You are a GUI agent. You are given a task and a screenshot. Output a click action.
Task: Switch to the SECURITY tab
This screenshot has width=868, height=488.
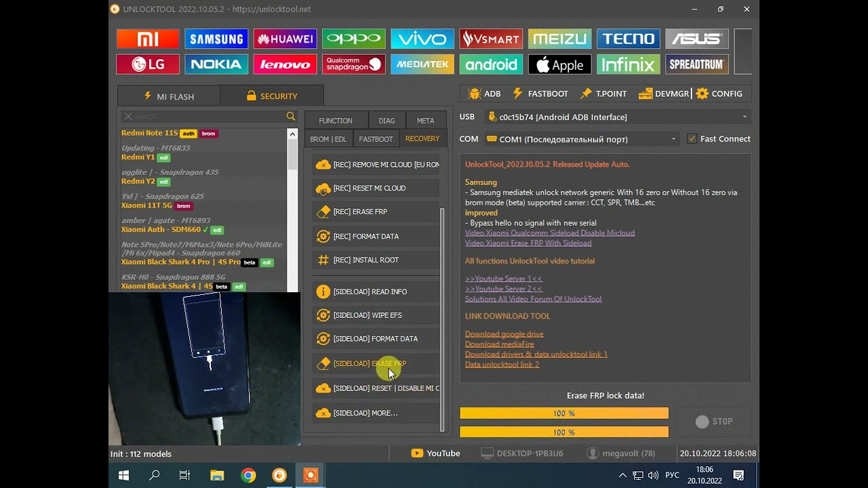[272, 96]
